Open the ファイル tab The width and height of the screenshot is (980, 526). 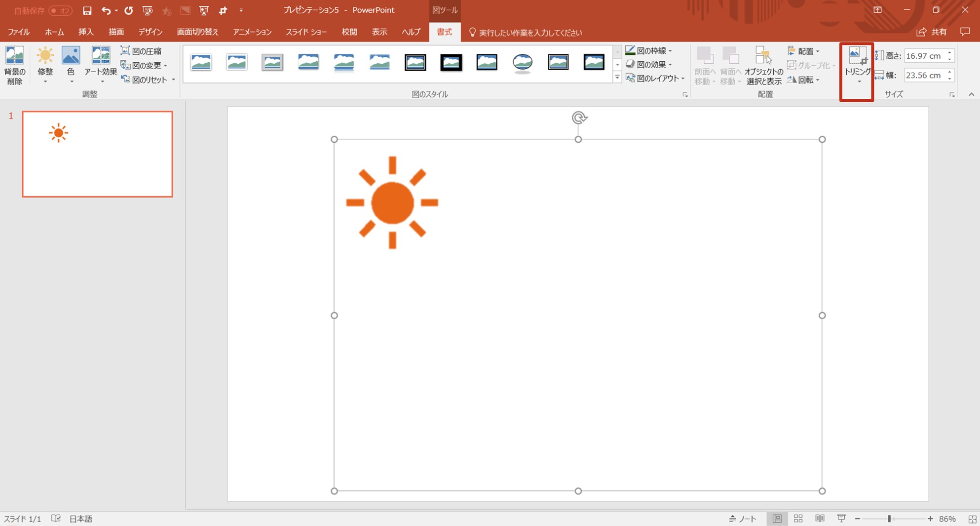click(19, 32)
